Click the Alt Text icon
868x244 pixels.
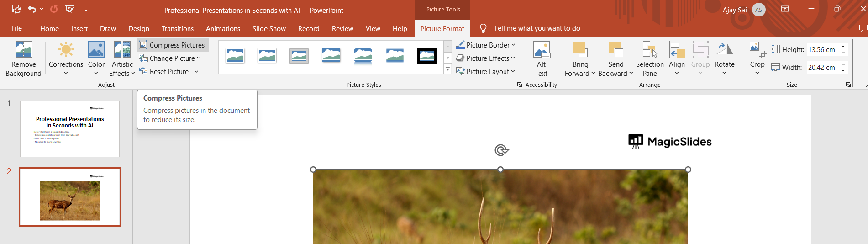(x=542, y=49)
